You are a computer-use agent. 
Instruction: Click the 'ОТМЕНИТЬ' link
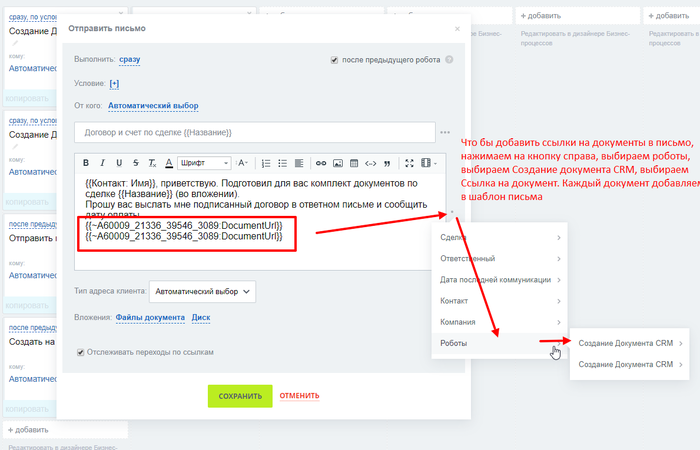tap(300, 396)
